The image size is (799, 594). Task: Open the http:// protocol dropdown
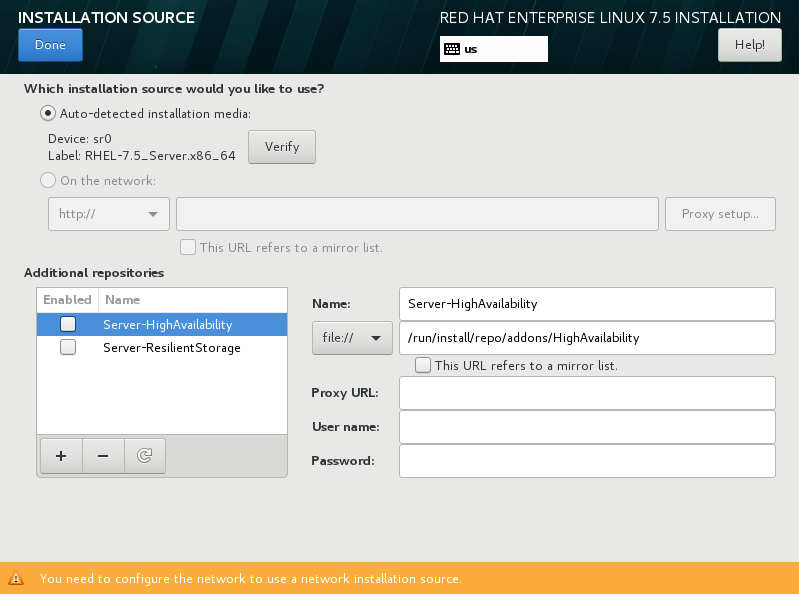[x=109, y=214]
